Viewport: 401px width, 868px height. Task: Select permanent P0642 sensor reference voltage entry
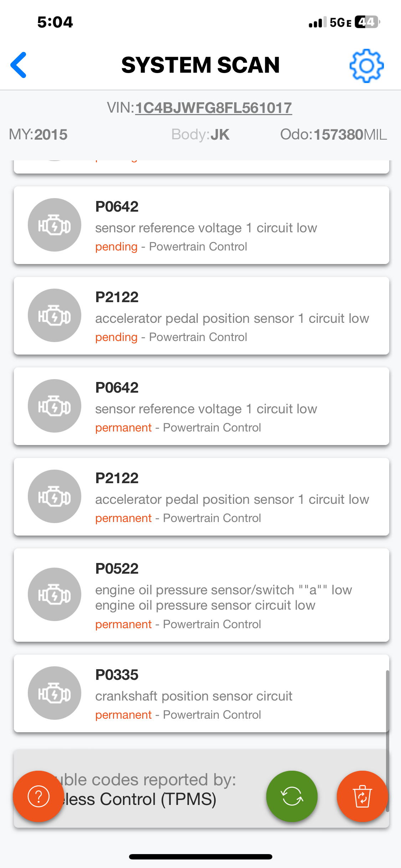tap(228, 407)
